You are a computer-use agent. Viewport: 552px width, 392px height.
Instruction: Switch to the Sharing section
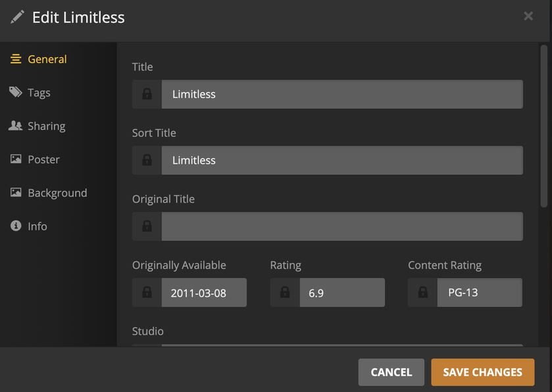tap(46, 126)
